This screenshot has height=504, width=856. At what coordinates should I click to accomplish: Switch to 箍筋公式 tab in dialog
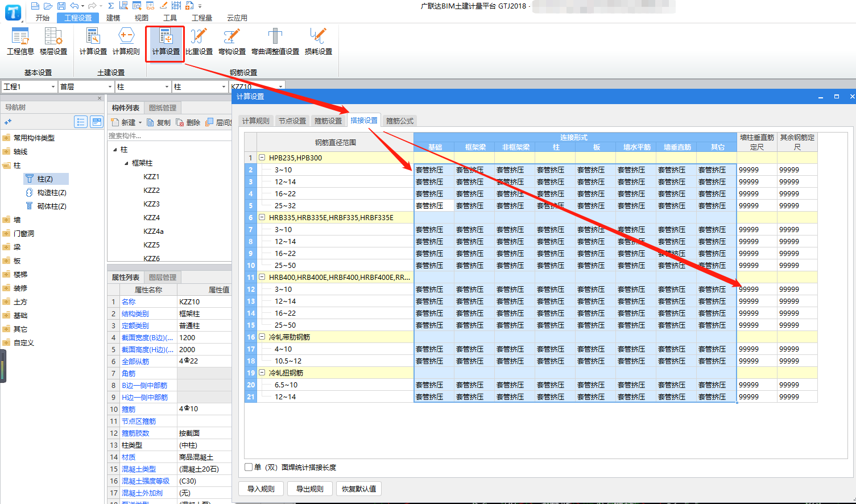coord(400,121)
